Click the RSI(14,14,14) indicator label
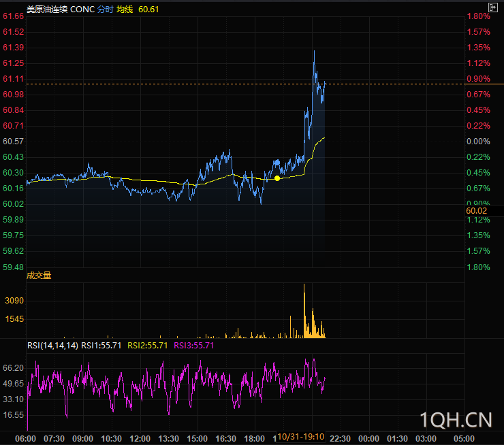This screenshot has width=504, height=445. (x=52, y=346)
